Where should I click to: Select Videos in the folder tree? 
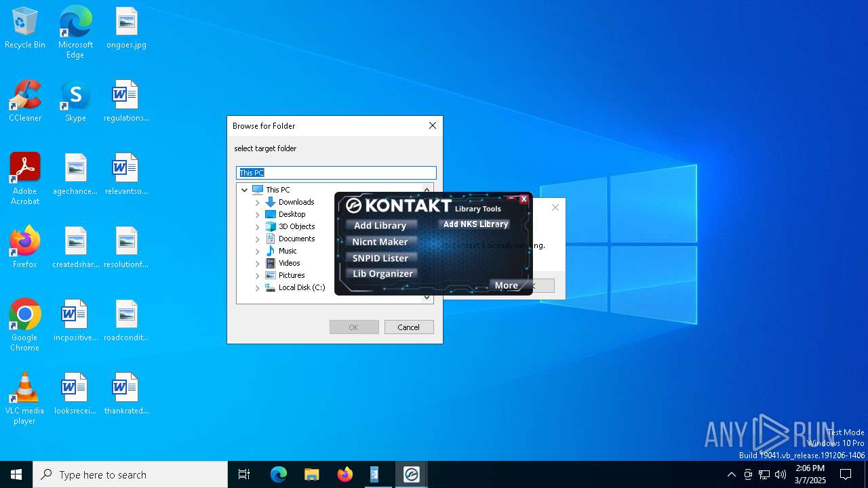click(x=289, y=263)
